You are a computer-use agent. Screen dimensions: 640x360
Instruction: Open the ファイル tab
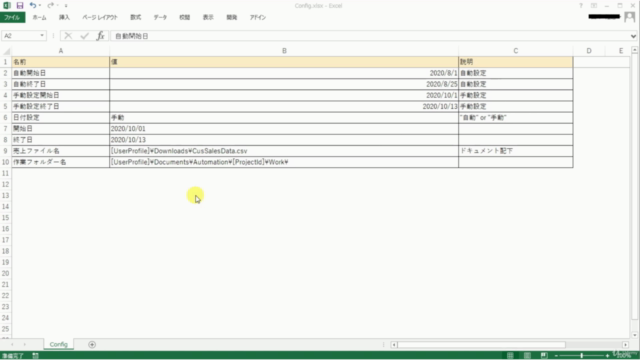pyautogui.click(x=12, y=18)
